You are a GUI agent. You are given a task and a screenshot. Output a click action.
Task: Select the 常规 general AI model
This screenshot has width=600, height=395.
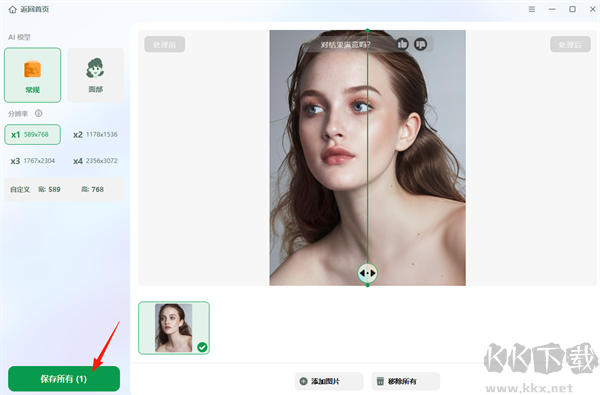pos(33,75)
